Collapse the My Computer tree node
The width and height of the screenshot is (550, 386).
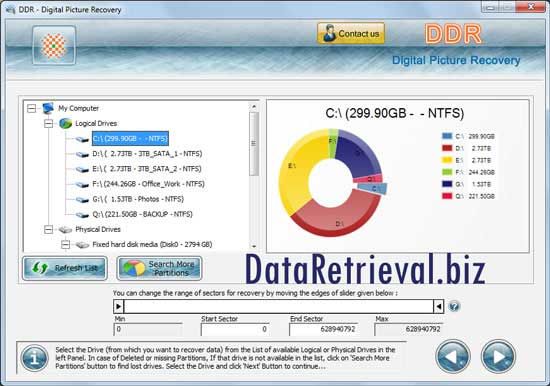pos(32,108)
